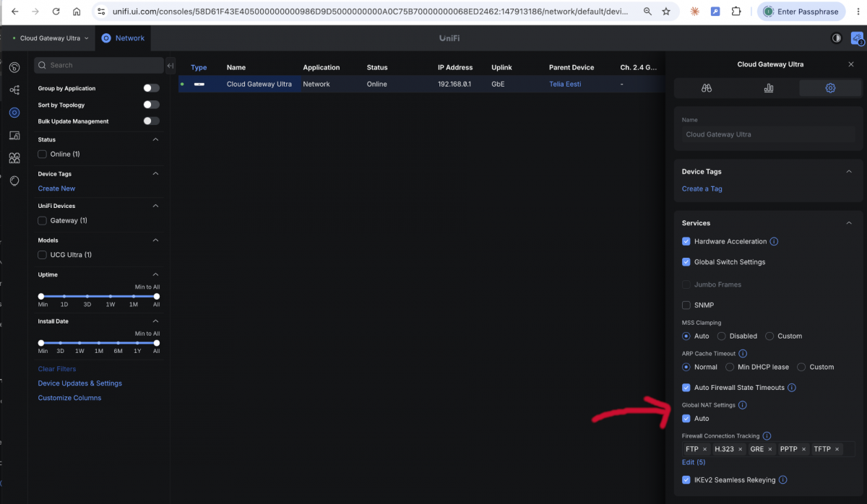Switch to the binoculars overview tab
Screen dimensions: 867x504
[x=707, y=88]
